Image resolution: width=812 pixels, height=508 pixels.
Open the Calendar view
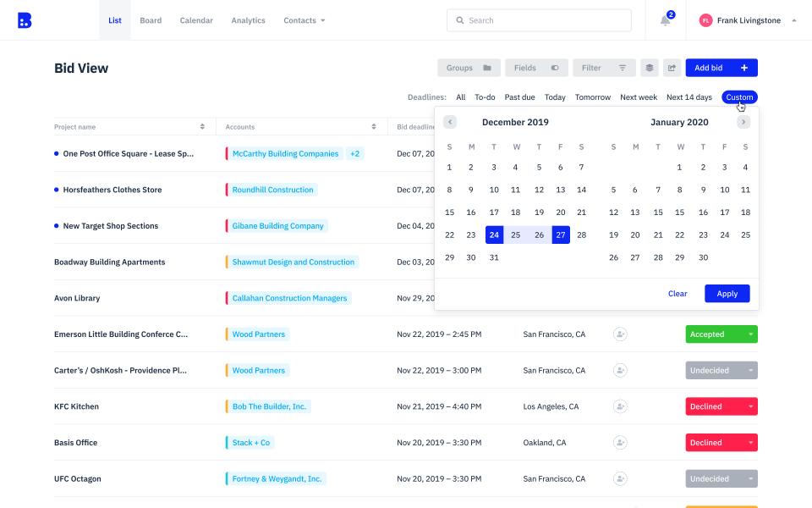click(x=196, y=19)
